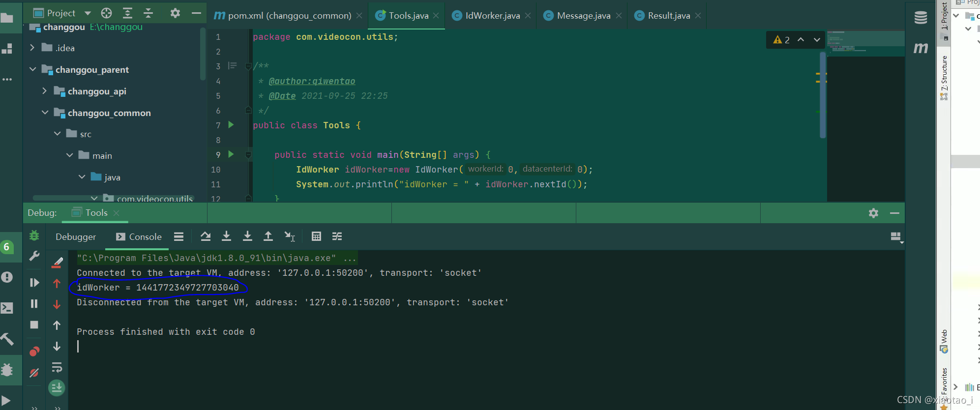Click the red down arrow in console gutter

(x=57, y=304)
